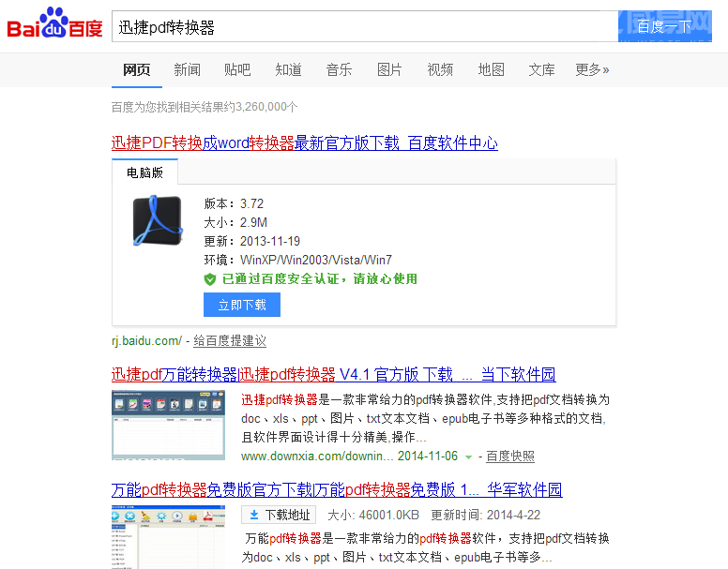728x569 pixels.
Task: Open the 迅捷pdf万能转换器 V4.1 result link
Action: click(x=333, y=374)
